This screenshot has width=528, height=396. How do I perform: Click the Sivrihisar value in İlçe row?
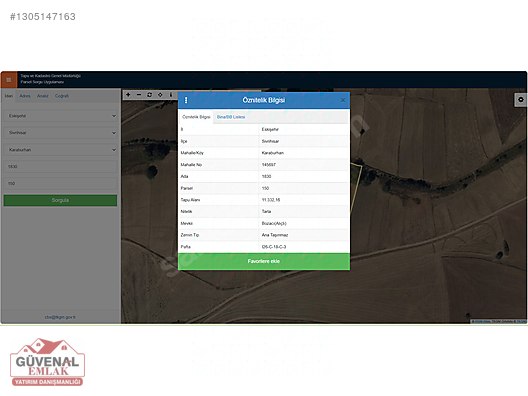click(x=270, y=141)
